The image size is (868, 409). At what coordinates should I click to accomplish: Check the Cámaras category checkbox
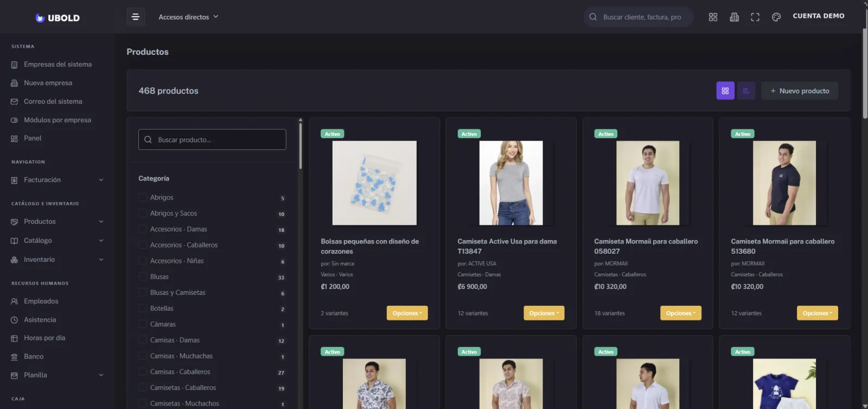[143, 324]
